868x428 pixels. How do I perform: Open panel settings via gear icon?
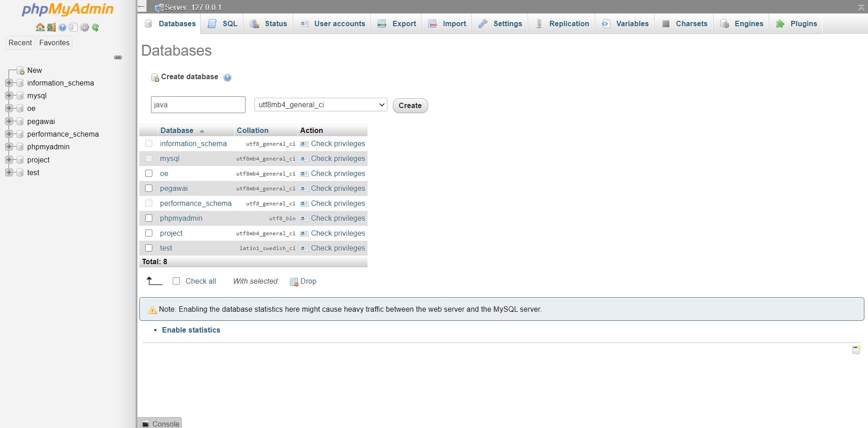(x=85, y=27)
